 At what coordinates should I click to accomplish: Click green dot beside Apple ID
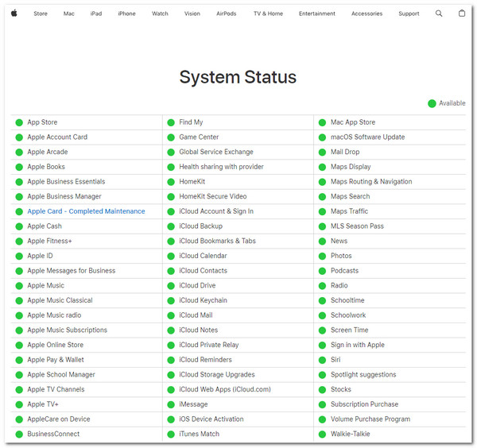19,257
